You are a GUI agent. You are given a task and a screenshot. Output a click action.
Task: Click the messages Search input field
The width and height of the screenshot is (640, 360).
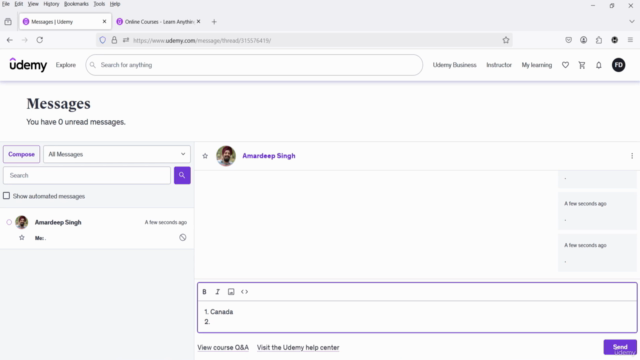[87, 176]
